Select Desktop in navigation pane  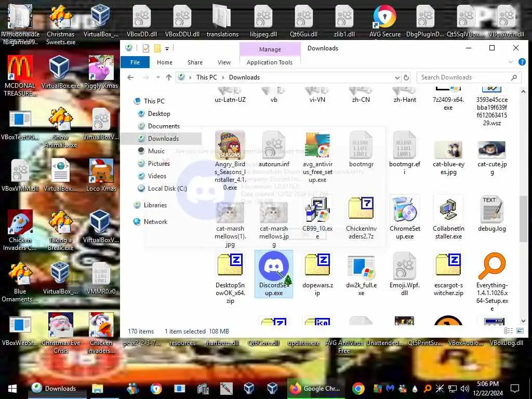click(159, 114)
